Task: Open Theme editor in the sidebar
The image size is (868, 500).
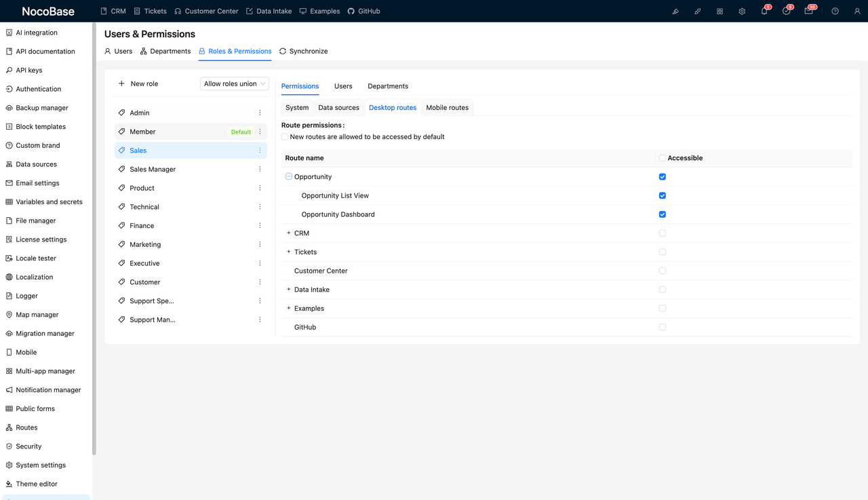Action: pos(37,484)
